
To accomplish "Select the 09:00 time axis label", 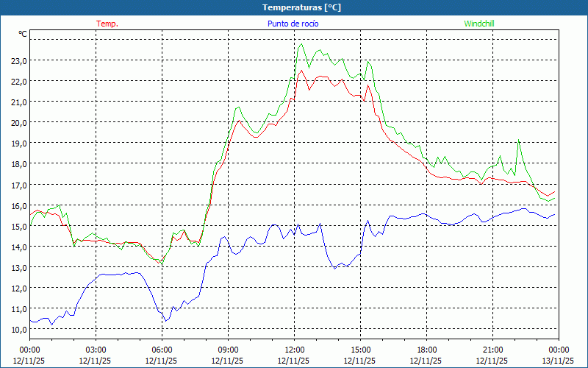I will pos(229,350).
